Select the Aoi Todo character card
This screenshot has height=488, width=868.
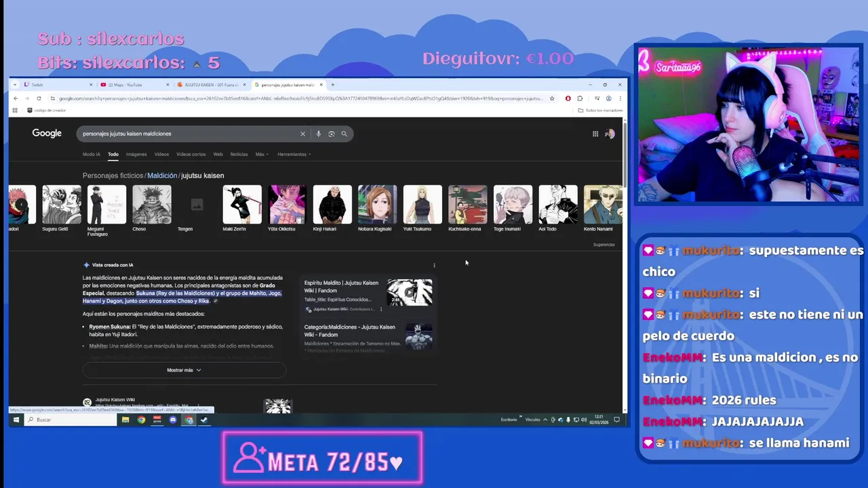558,208
